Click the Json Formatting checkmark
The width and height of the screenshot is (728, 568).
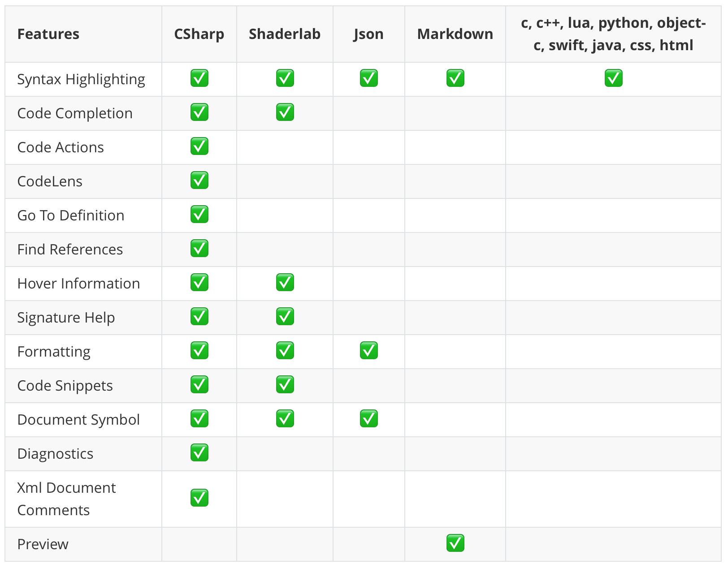pyautogui.click(x=368, y=351)
